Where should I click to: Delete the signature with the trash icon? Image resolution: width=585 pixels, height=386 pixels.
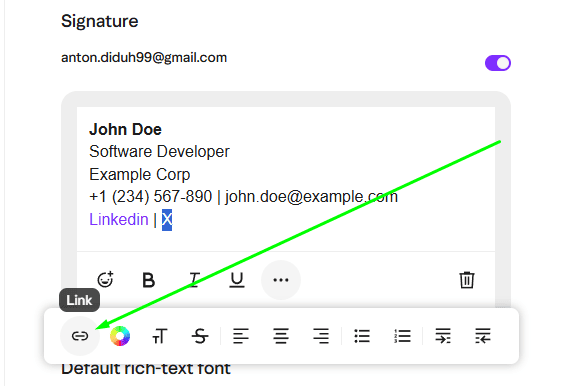tap(467, 280)
